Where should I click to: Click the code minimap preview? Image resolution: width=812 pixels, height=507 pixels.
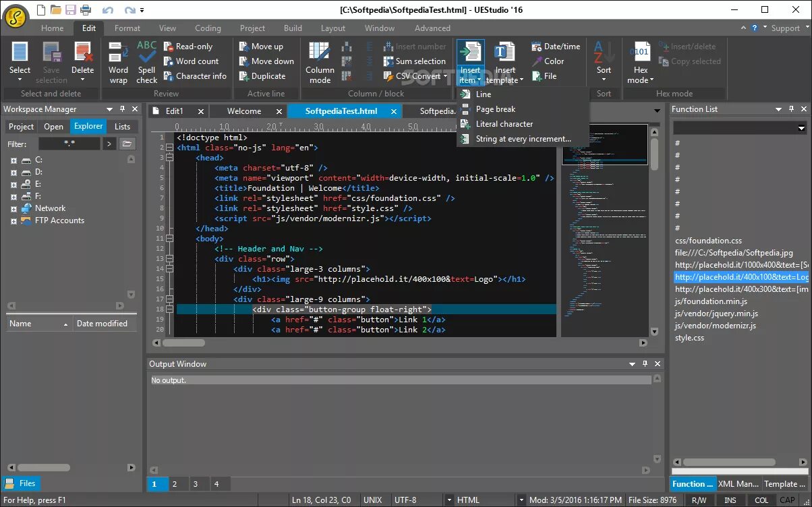[x=604, y=229]
